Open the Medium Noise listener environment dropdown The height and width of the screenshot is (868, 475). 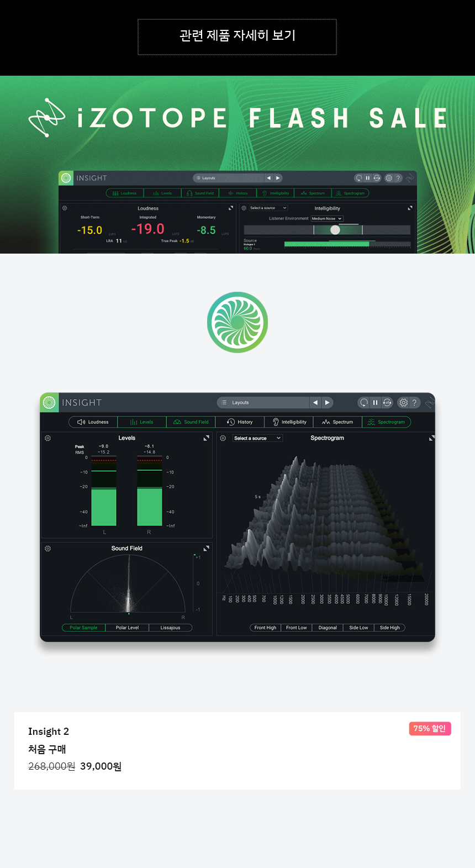pos(327,219)
